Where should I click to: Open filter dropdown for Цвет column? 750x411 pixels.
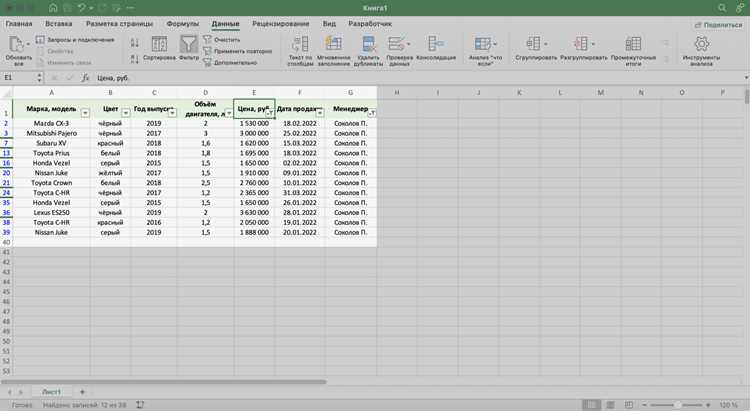[126, 113]
